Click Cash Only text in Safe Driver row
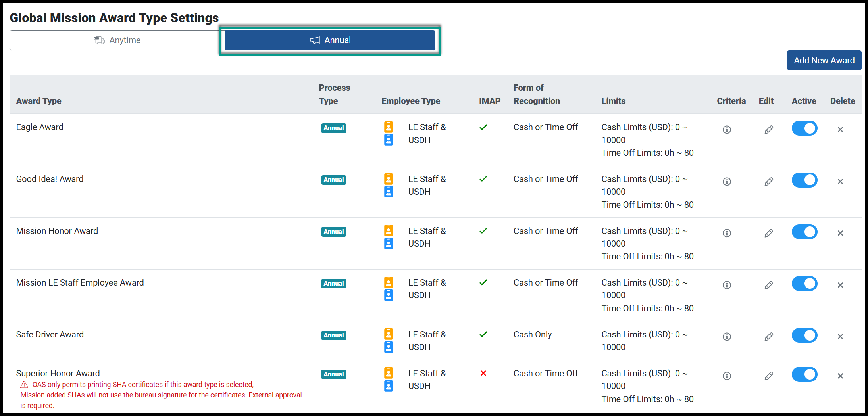 click(533, 334)
